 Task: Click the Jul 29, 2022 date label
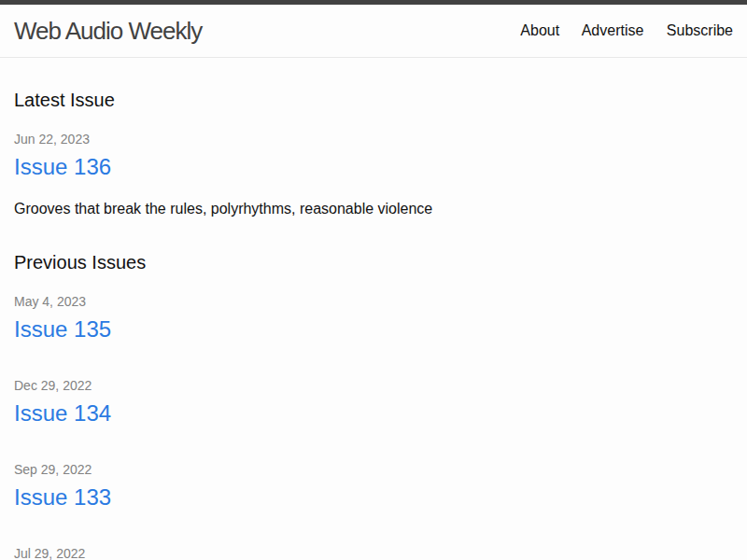click(49, 553)
